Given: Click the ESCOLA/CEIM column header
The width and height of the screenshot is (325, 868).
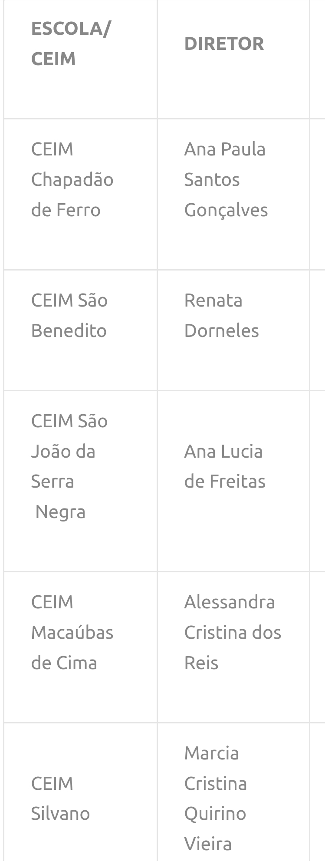Looking at the screenshot, I should (71, 43).
